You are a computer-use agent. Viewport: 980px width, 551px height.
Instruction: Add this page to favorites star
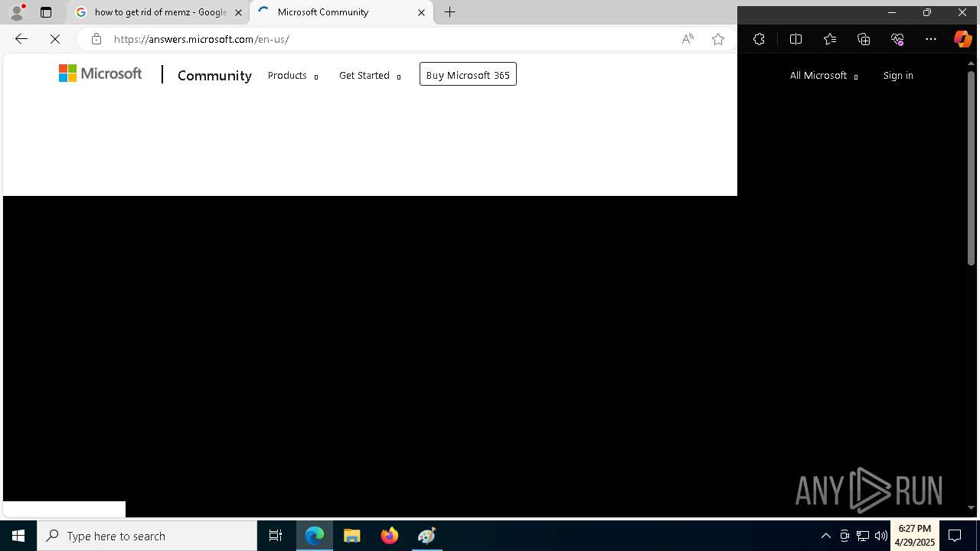(x=718, y=39)
